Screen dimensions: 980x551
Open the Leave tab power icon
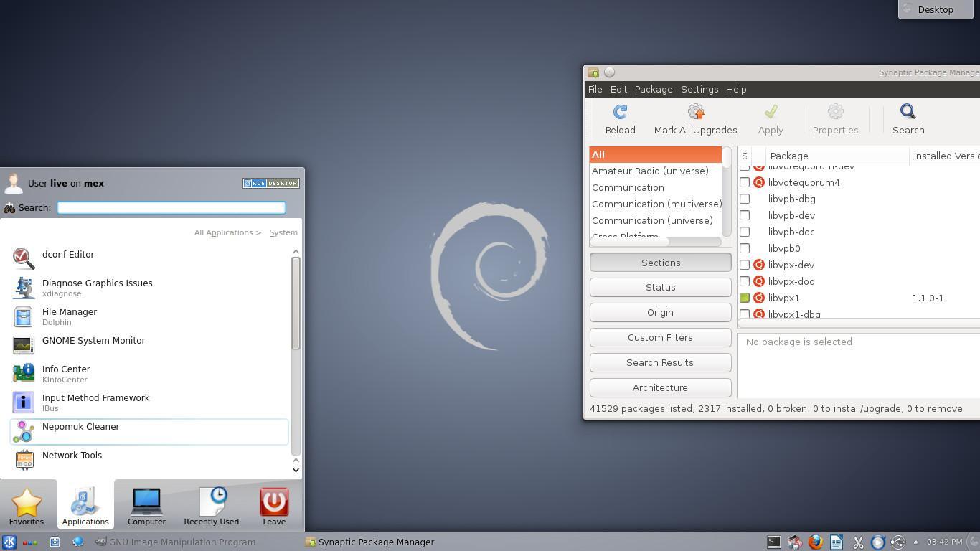(x=273, y=503)
